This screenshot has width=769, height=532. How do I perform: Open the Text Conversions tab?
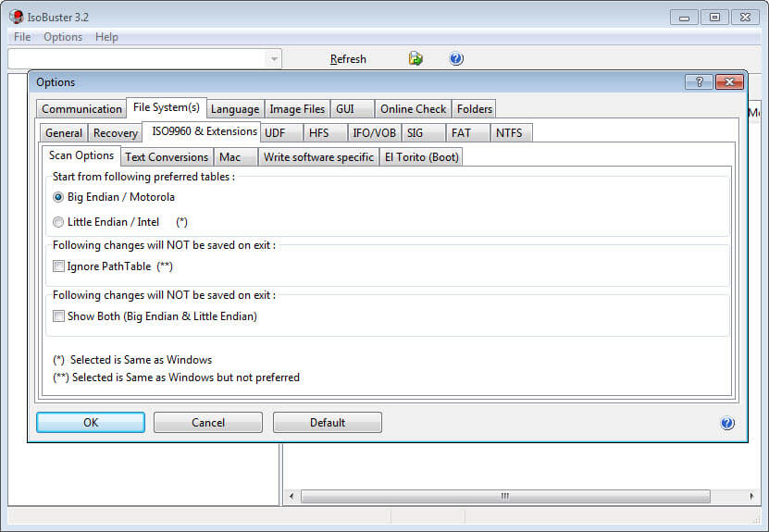[167, 157]
